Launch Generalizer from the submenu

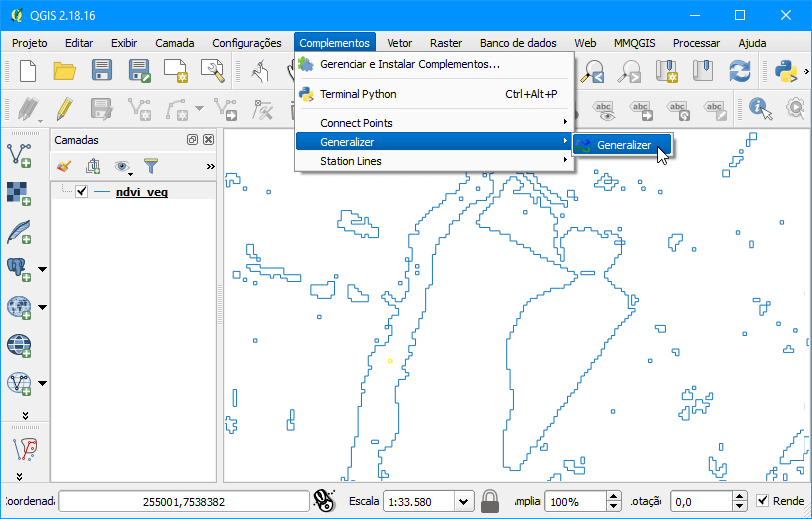[622, 145]
